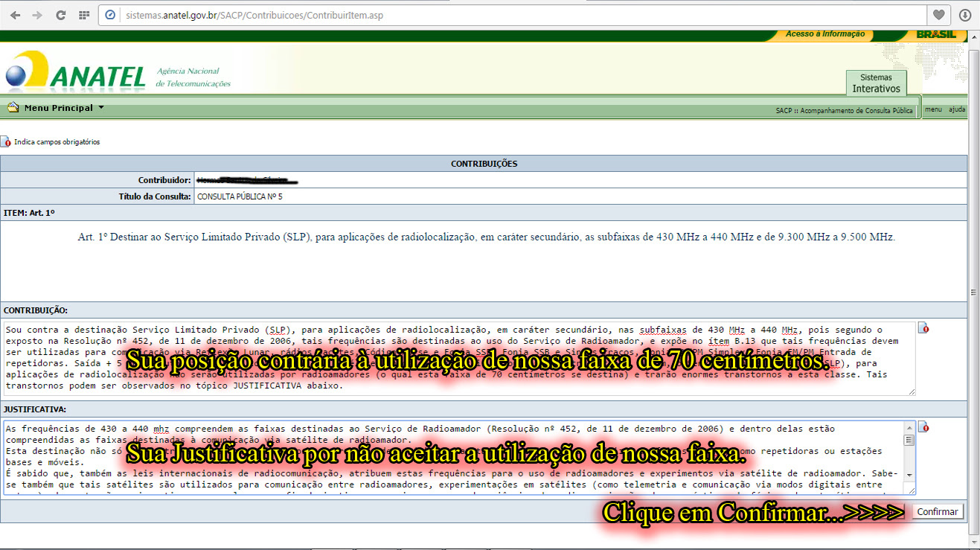Click the menu link at top right
980x550 pixels.
[x=933, y=109]
